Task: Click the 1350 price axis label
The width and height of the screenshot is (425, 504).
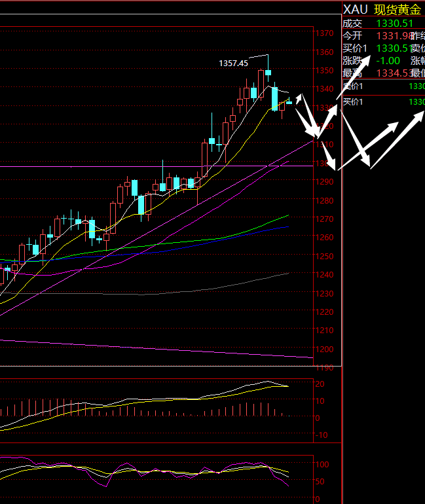Action: click(324, 71)
